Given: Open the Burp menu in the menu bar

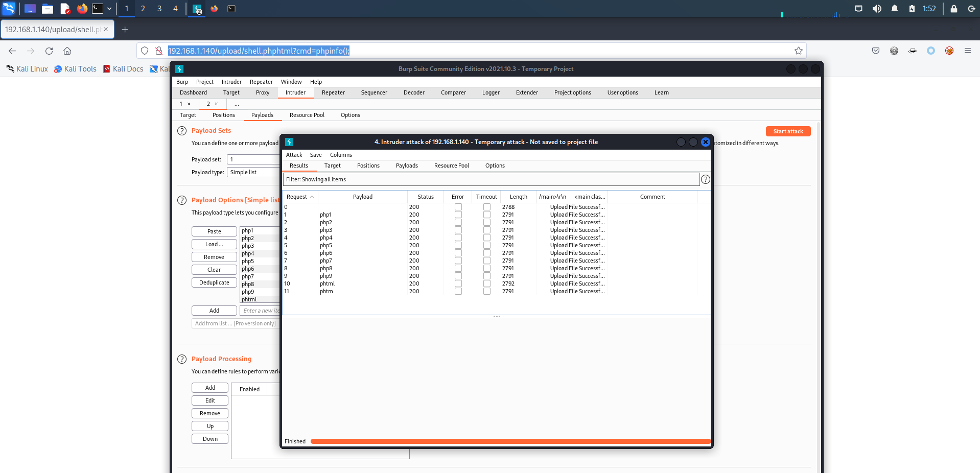Looking at the screenshot, I should pos(182,82).
